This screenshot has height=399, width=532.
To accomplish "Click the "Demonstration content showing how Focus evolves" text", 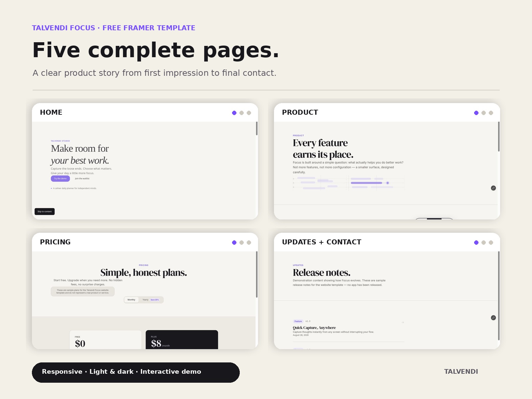I will [x=339, y=283].
